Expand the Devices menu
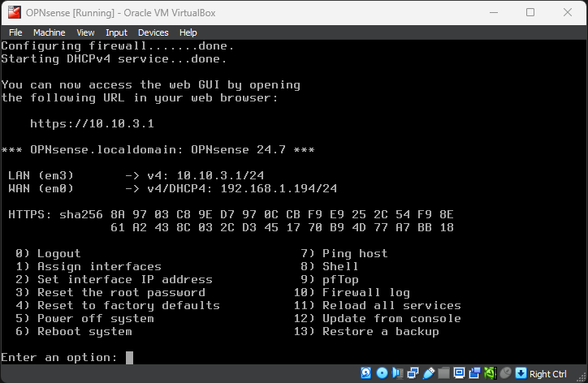Screen dimensions: 588x383 coord(153,32)
